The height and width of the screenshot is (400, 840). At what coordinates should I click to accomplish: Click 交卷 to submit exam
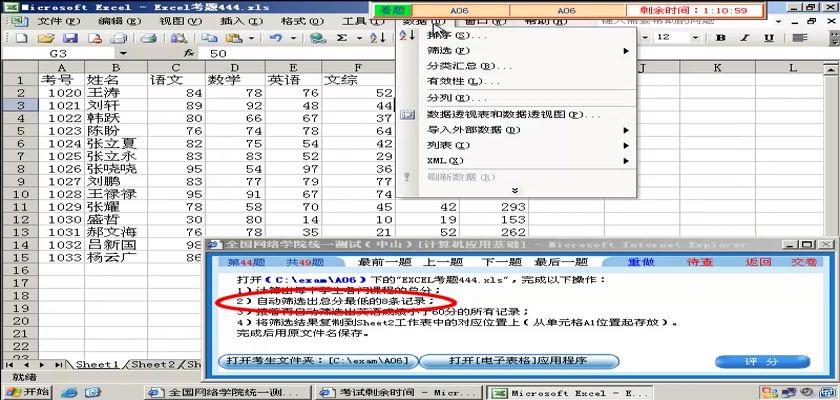(x=804, y=262)
